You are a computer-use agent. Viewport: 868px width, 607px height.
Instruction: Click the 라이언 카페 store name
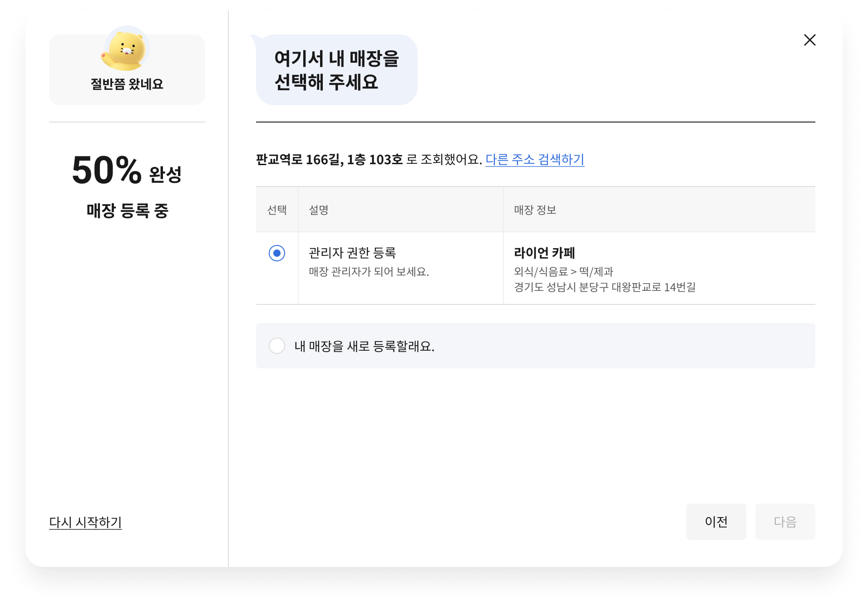click(x=544, y=253)
